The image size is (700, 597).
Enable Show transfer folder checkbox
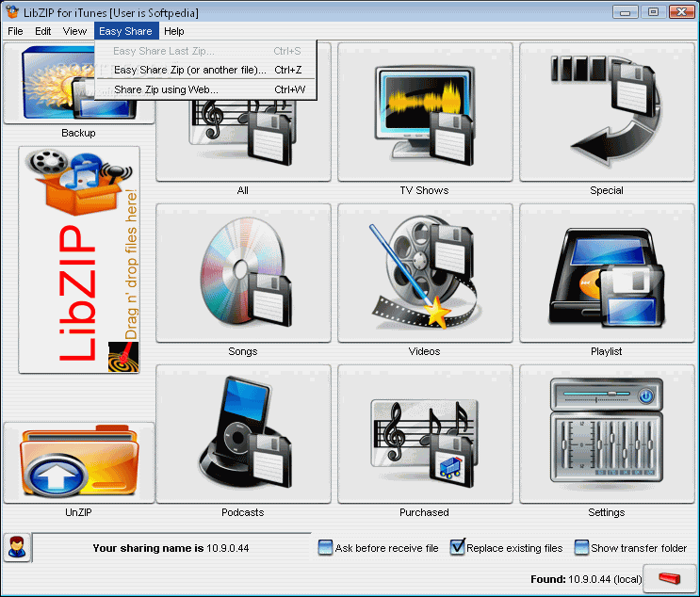(581, 547)
